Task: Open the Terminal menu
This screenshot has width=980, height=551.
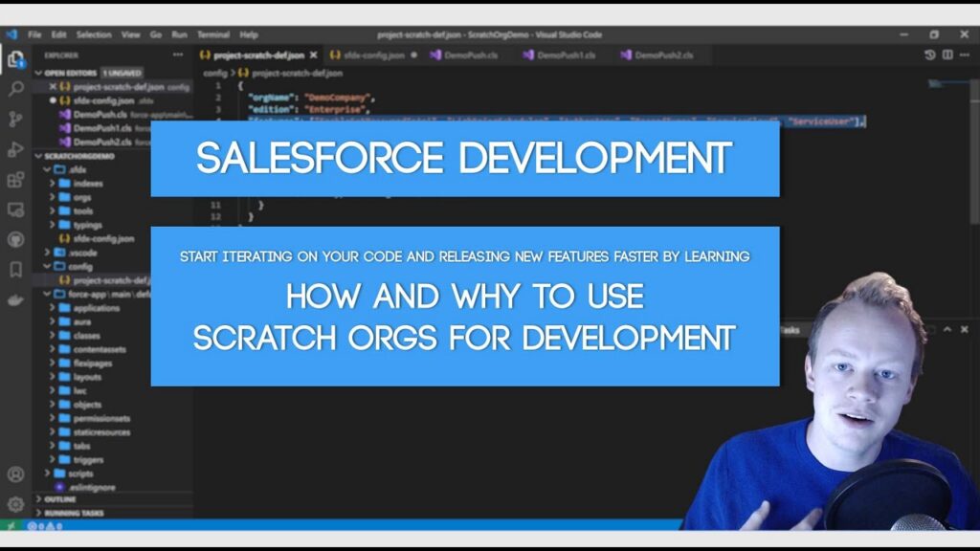Action: (213, 35)
